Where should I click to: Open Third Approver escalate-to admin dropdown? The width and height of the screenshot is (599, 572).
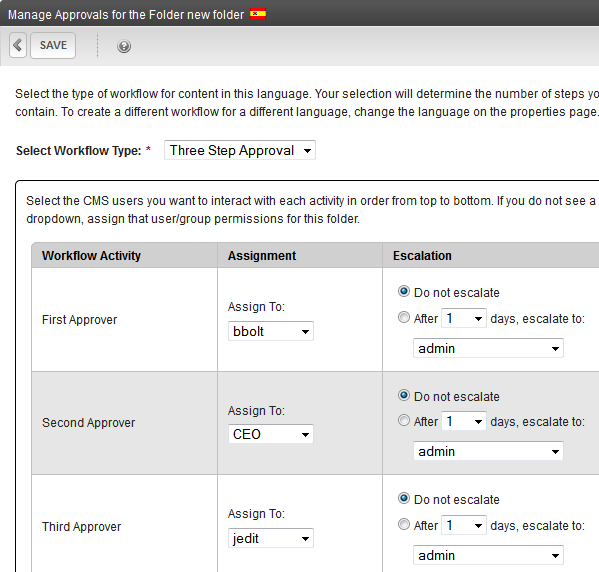[x=488, y=555]
